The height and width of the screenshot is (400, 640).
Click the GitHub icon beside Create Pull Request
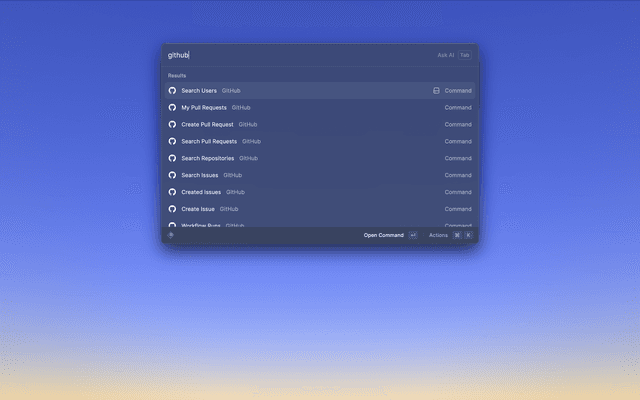172,124
